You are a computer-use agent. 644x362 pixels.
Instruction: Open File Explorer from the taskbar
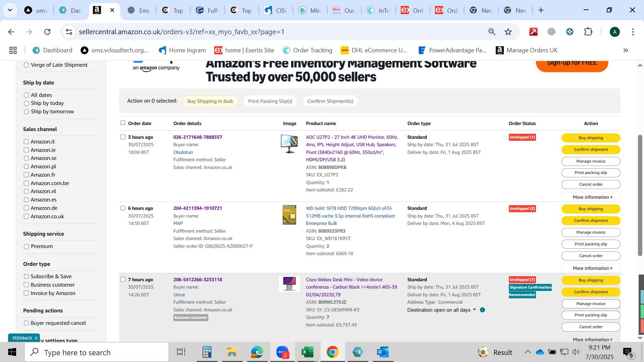point(232,352)
